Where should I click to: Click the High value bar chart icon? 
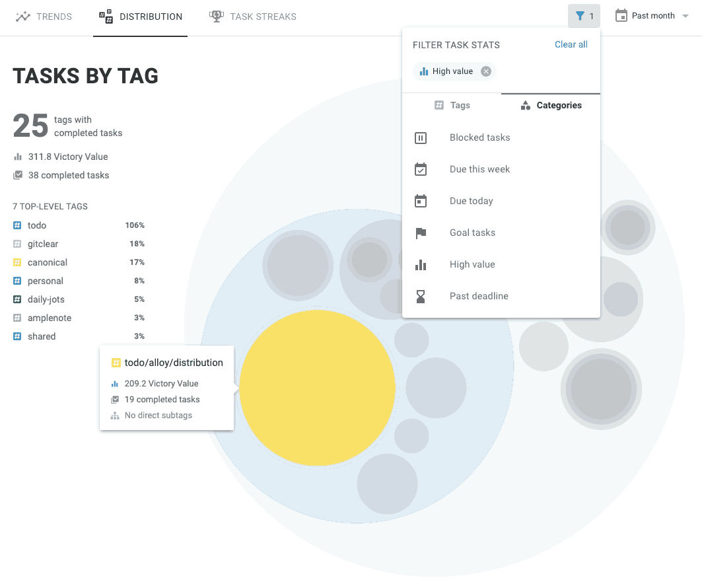(x=421, y=265)
